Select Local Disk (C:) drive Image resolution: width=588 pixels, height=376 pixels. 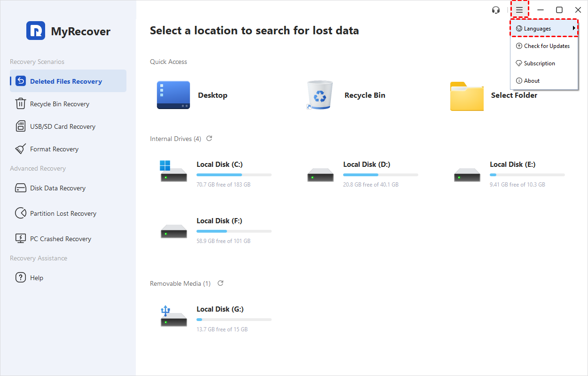point(219,164)
